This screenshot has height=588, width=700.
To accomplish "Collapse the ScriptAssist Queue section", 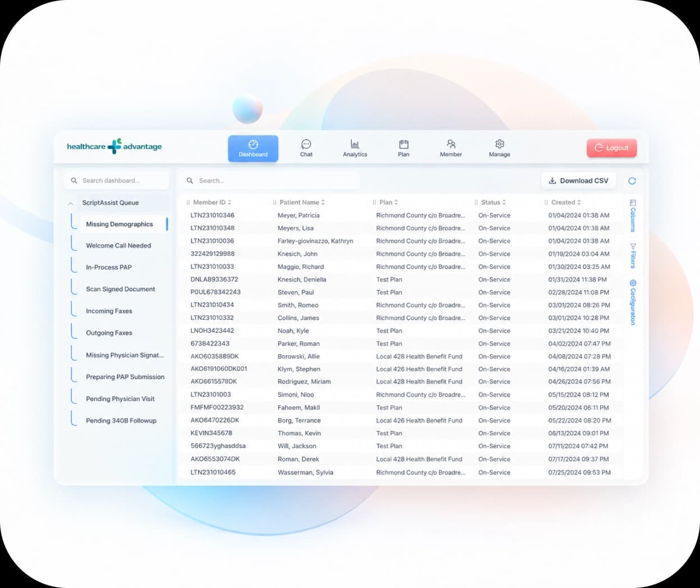I will tap(70, 203).
